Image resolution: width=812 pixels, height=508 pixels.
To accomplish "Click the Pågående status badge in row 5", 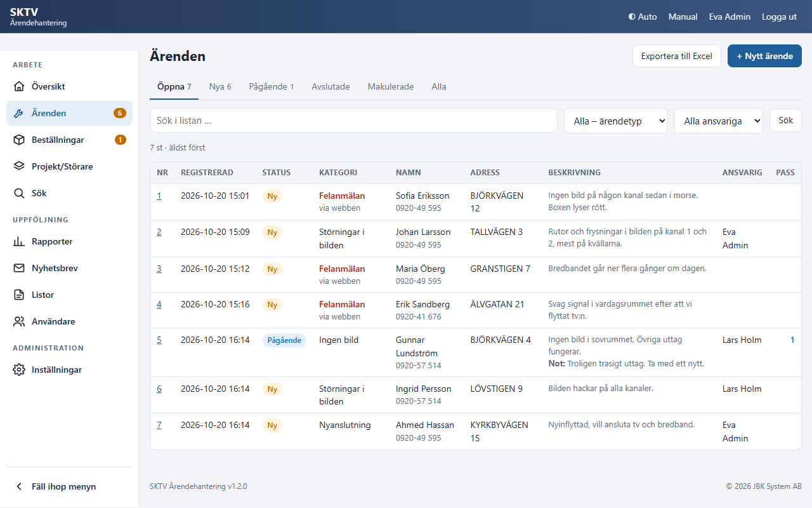I will [284, 340].
